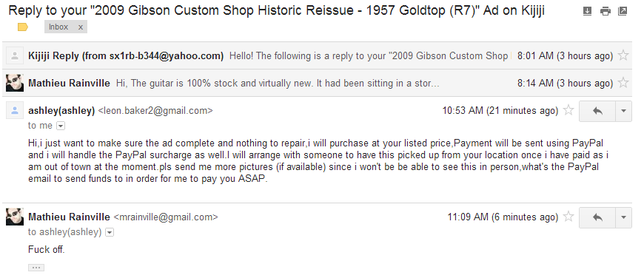Image resolution: width=644 pixels, height=278 pixels.
Task: Click Mathieu Rainville's avatar in last message
Action: [15, 217]
